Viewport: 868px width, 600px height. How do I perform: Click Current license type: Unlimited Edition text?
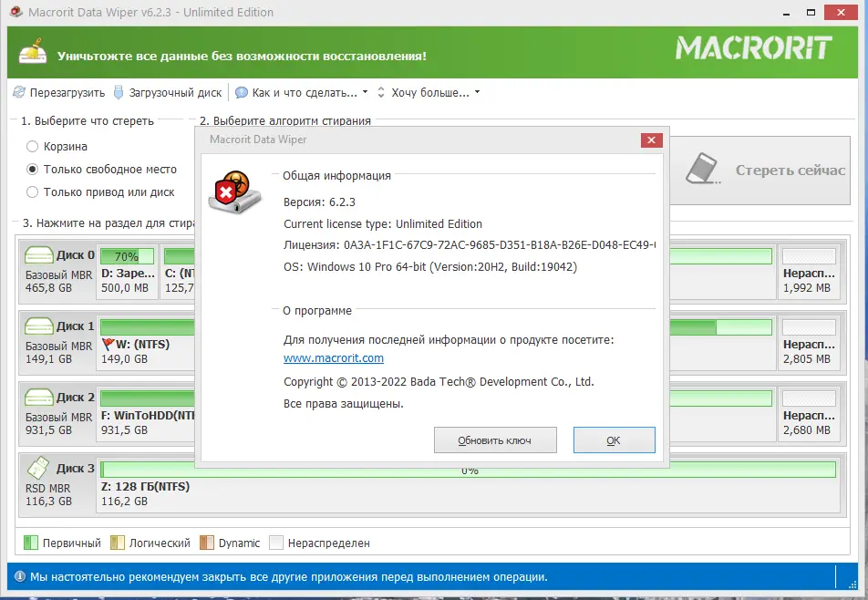click(x=383, y=223)
